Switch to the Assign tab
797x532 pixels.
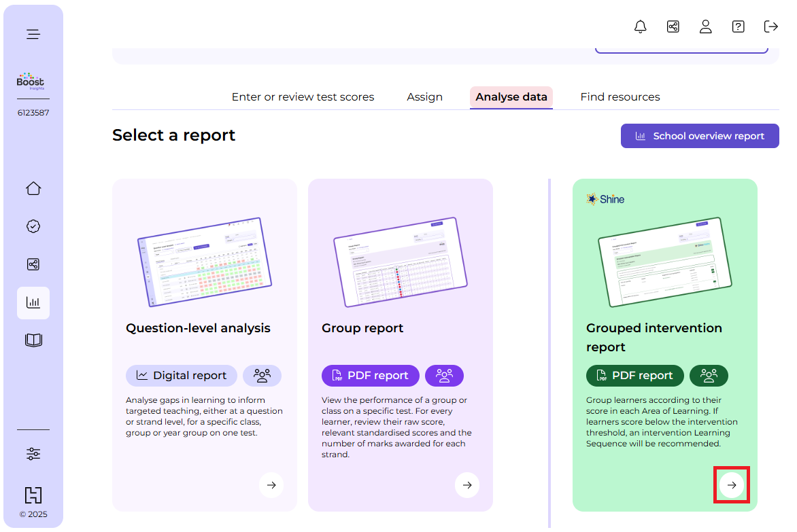click(424, 97)
